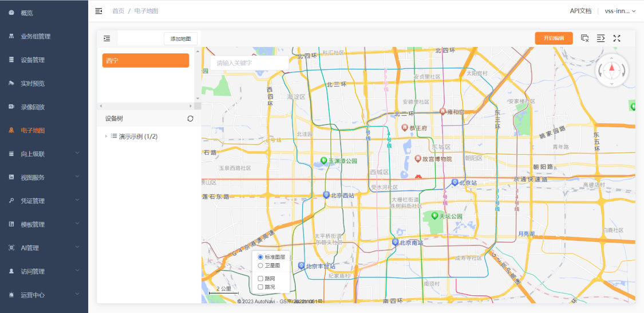
Task: Click the 北京站 station marker
Action: tap(455, 182)
